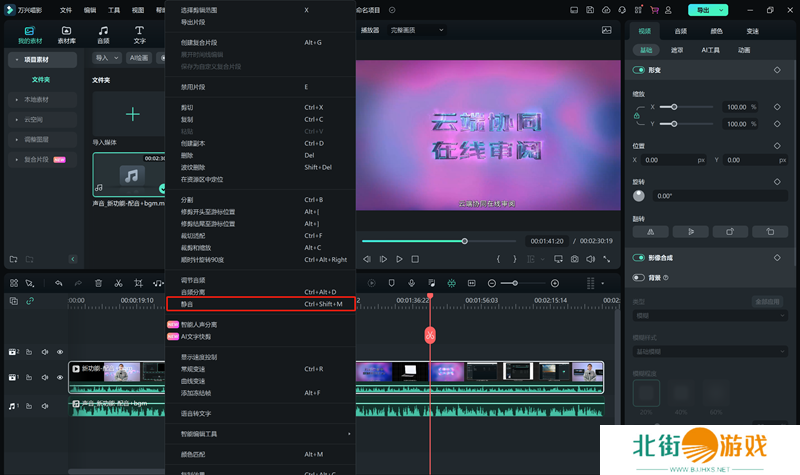
Task: Open the 音频 (Audio) media tab icon
Action: tap(103, 35)
